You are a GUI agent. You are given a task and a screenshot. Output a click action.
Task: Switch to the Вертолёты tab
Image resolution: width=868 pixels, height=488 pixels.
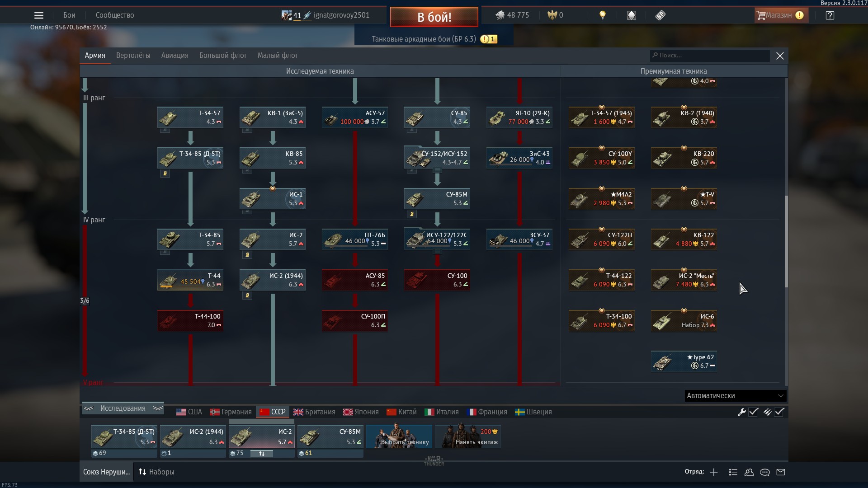pyautogui.click(x=133, y=56)
